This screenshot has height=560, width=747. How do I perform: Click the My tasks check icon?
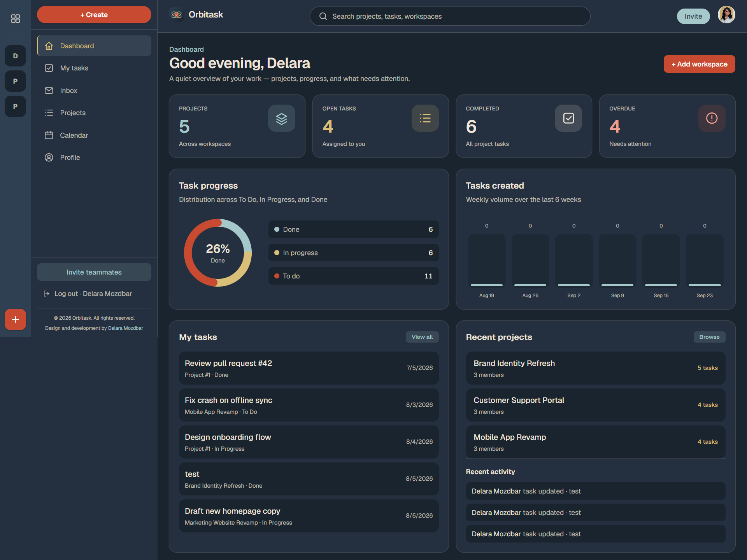[49, 68]
